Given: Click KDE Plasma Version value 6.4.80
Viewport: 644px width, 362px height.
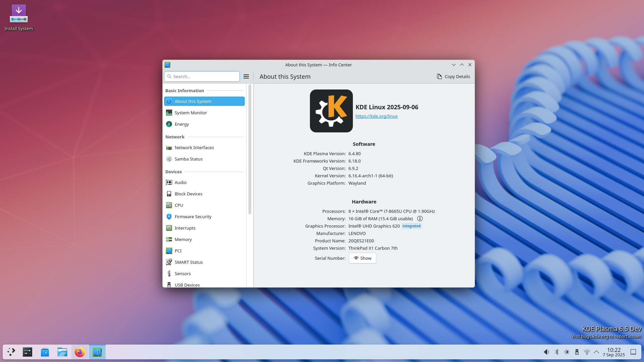Looking at the screenshot, I should 355,154.
